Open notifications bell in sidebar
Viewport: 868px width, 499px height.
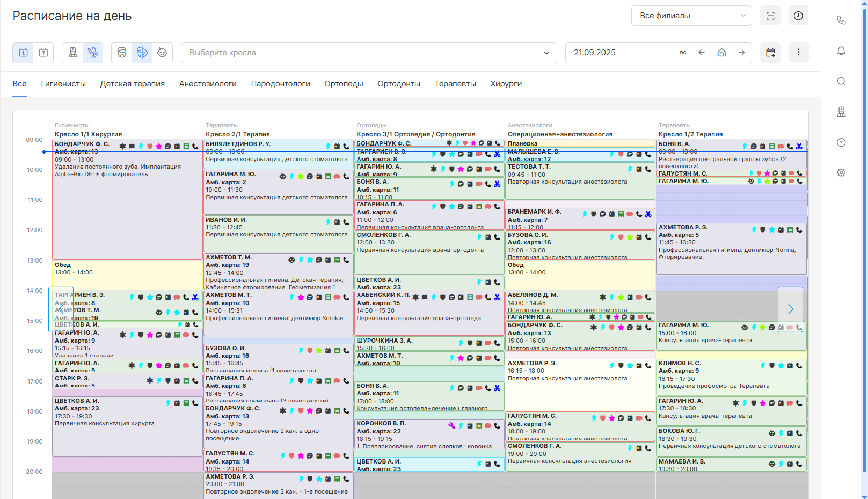point(841,51)
